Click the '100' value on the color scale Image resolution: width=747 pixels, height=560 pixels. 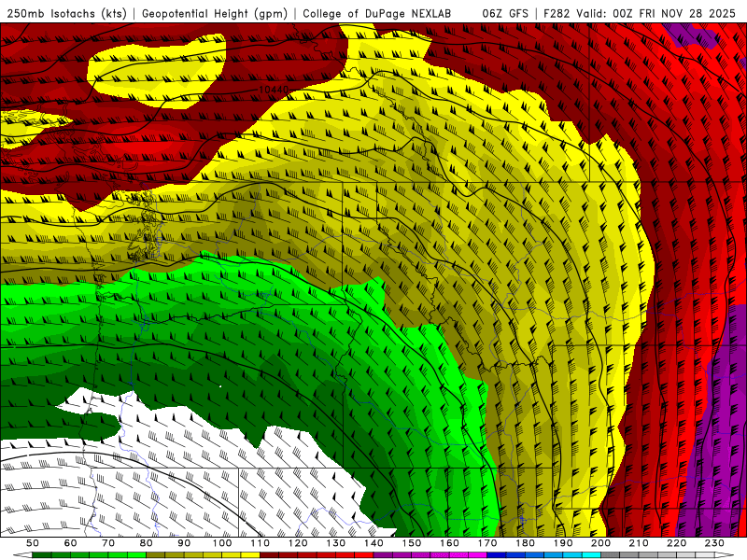coord(222,543)
